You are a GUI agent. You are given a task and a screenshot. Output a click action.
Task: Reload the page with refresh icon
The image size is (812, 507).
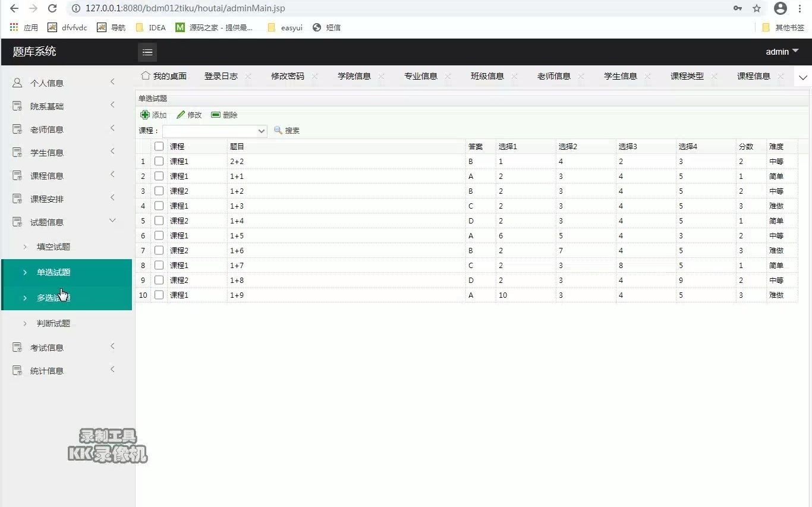click(52, 8)
